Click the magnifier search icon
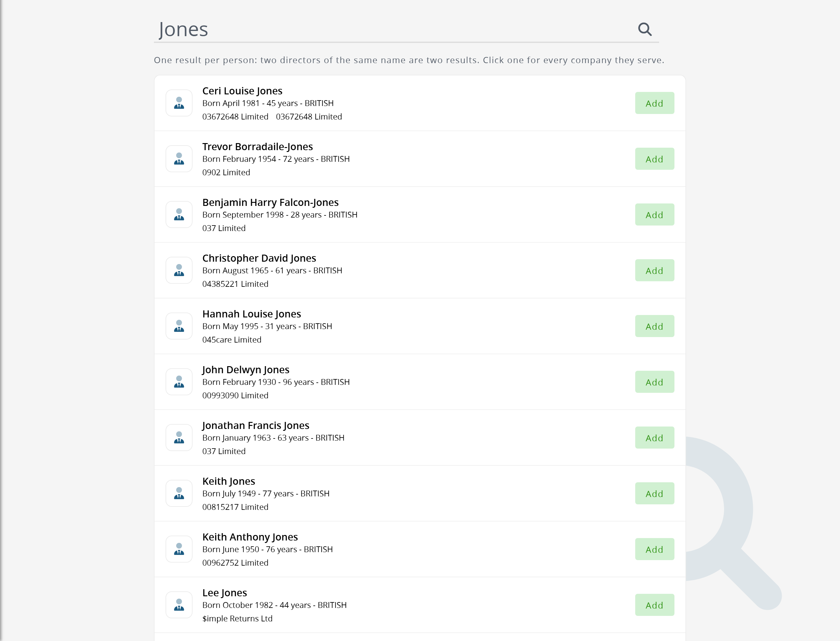This screenshot has width=840, height=641. point(645,29)
